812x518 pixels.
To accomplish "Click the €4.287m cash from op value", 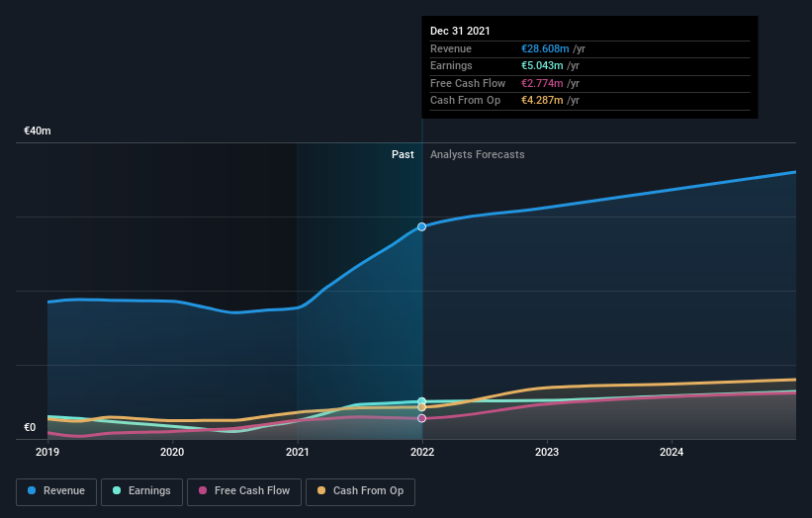I will tap(542, 101).
